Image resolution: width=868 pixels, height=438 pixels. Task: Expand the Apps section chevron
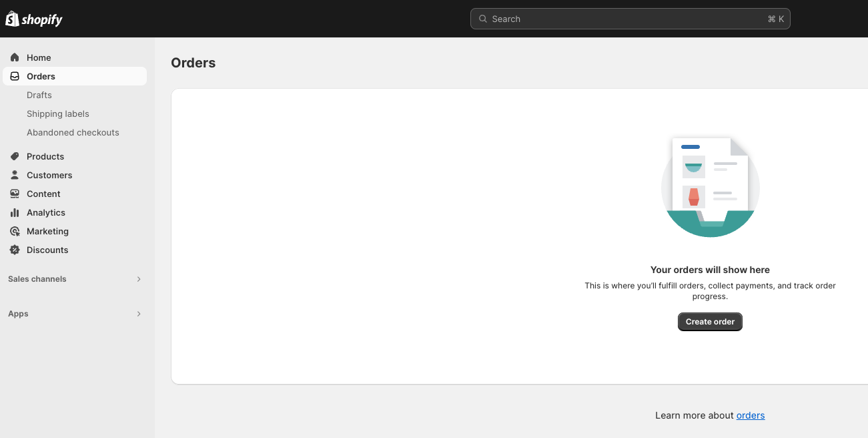139,314
